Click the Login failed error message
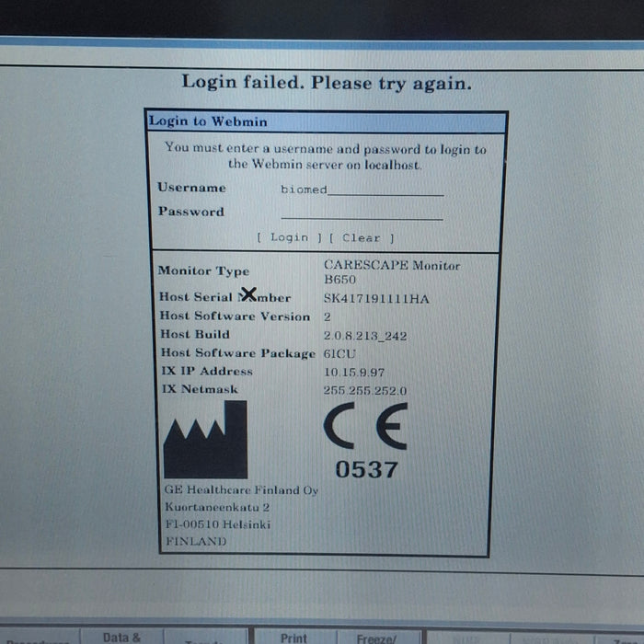The image size is (644, 644). coord(327,82)
